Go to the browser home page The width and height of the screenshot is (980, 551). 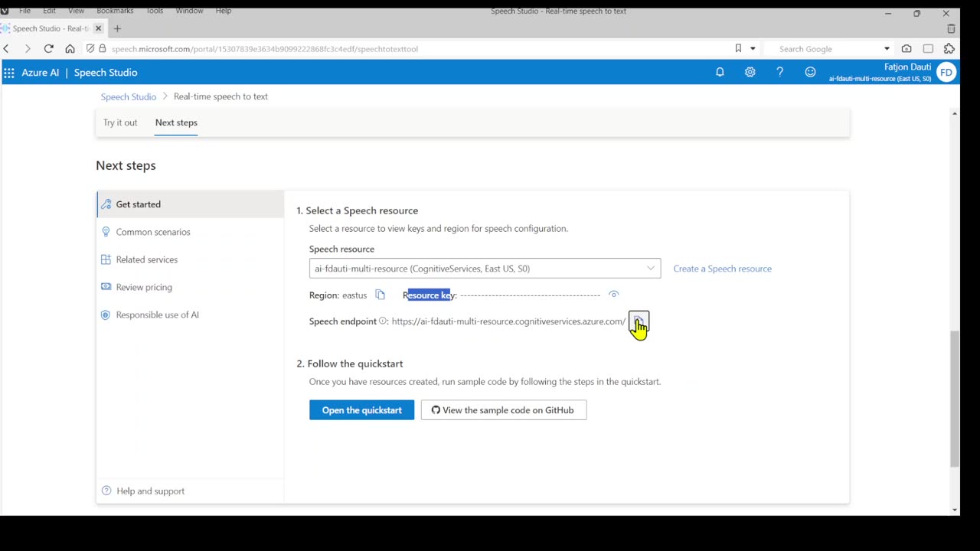click(70, 48)
